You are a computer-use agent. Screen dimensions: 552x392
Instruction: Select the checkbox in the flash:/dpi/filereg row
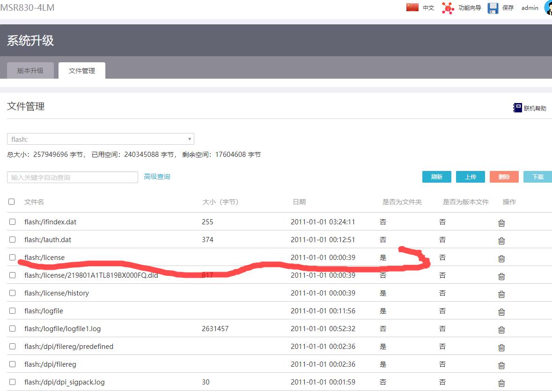(12, 364)
